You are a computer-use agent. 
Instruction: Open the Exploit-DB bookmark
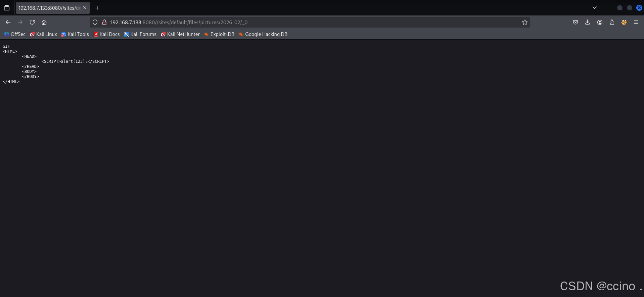(x=219, y=34)
